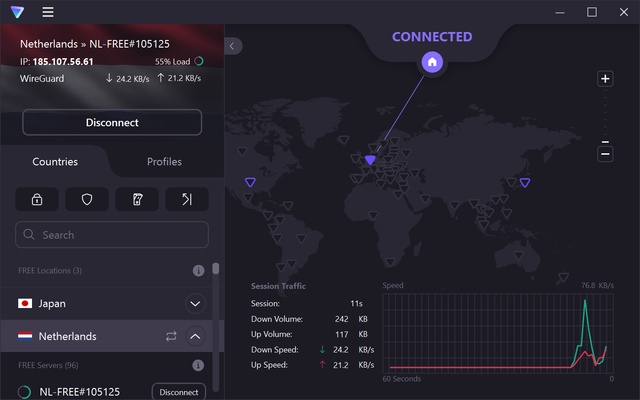The width and height of the screenshot is (640, 400).
Task: Click the South Africa map marker
Action: click(x=390, y=262)
